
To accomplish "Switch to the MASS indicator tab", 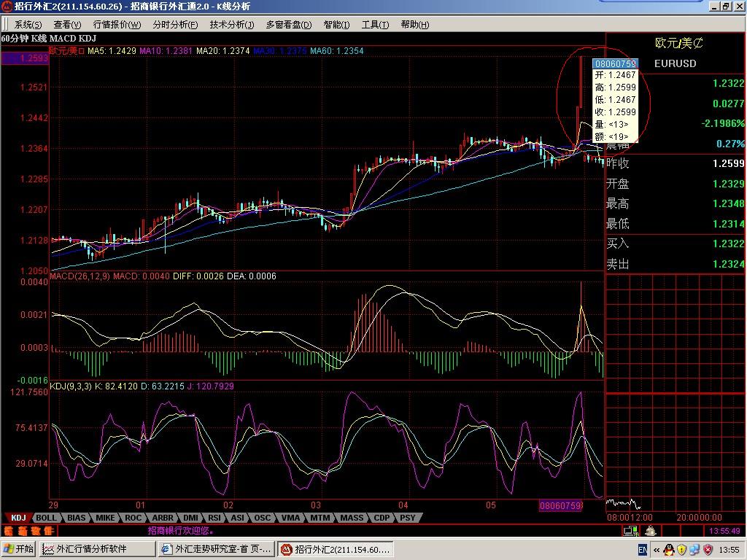I will (x=352, y=518).
